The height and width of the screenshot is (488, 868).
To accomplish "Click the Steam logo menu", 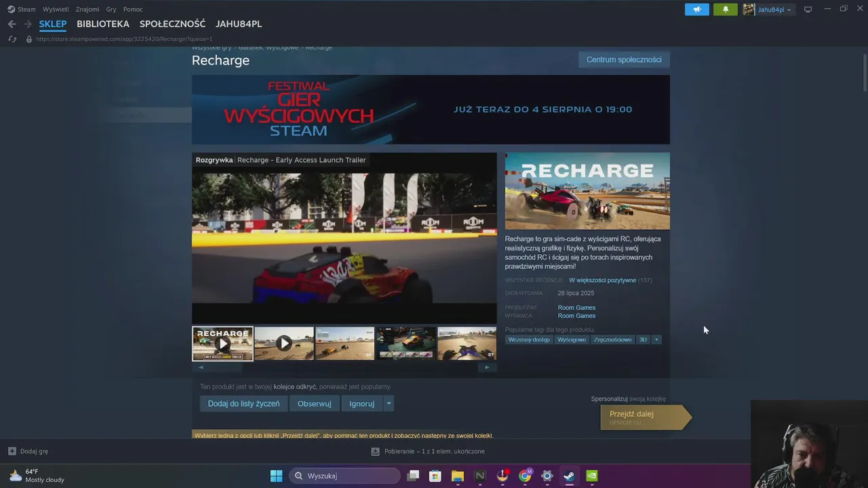I will tap(22, 9).
